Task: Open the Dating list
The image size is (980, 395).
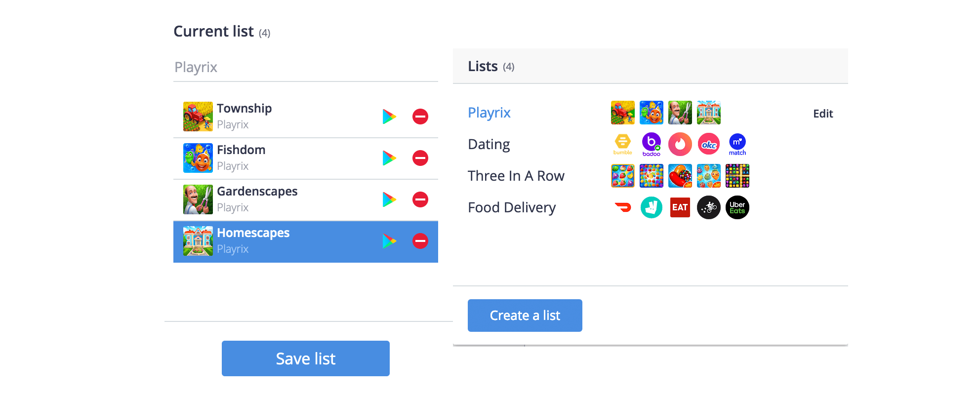Action: coord(489,144)
